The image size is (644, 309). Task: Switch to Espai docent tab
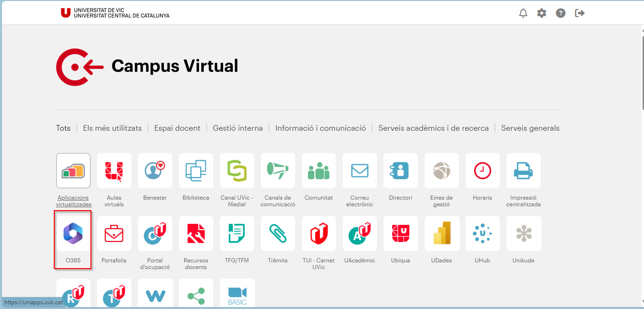tap(178, 128)
